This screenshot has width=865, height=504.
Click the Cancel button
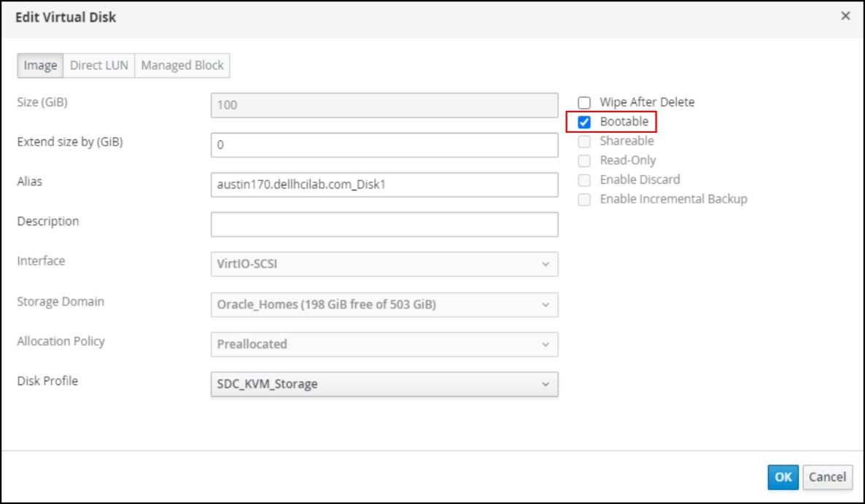827,477
